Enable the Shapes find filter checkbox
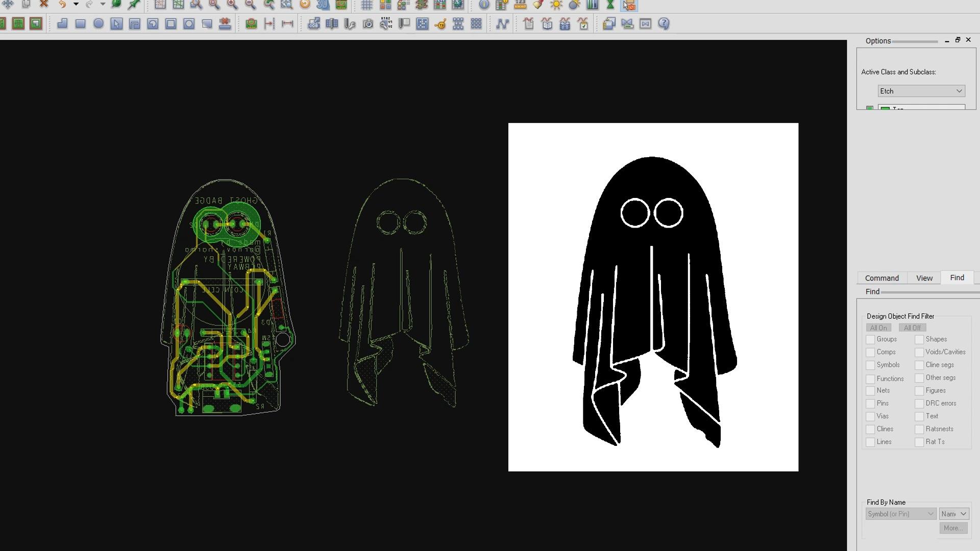Viewport: 980px width, 551px height. pos(919,340)
